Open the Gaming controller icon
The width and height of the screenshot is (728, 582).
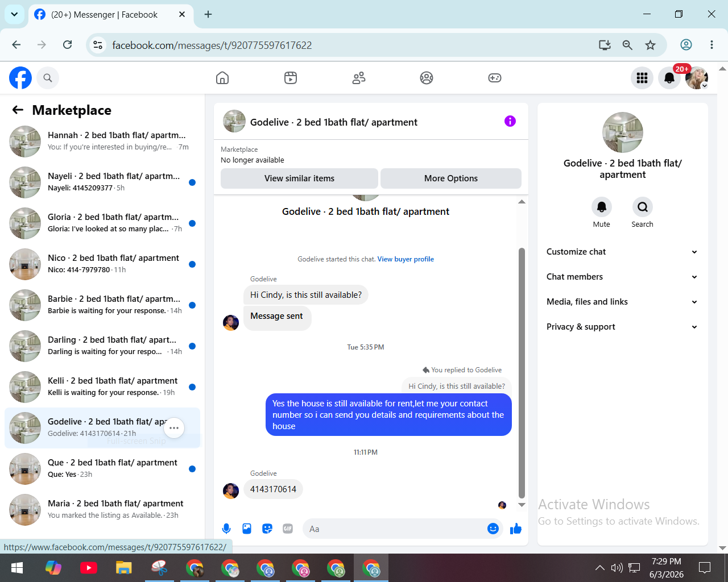495,78
